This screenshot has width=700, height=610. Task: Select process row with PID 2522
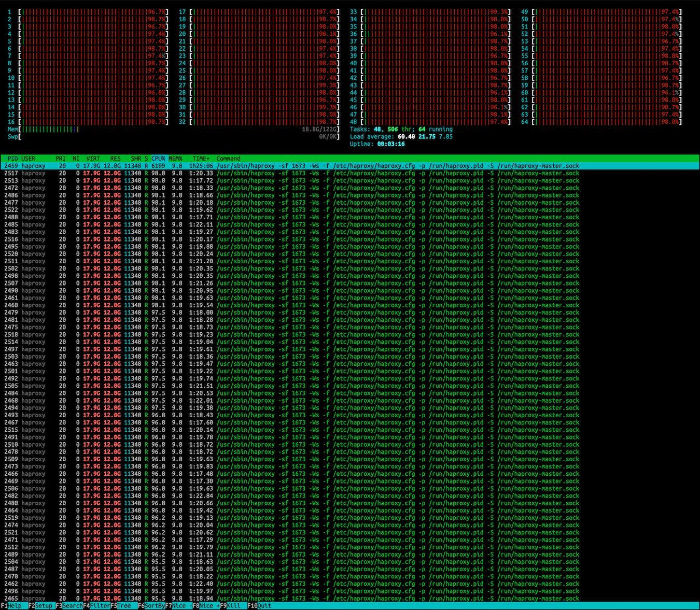pyautogui.click(x=349, y=210)
